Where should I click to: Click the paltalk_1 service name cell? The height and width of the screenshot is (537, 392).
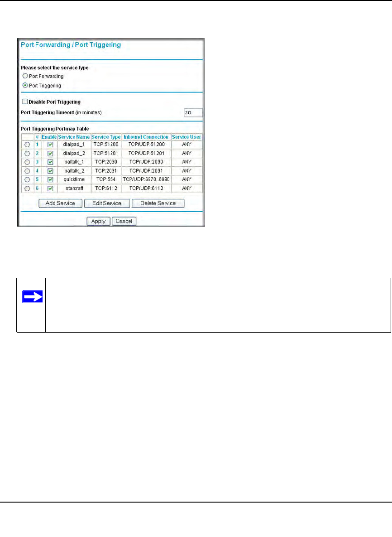(74, 162)
